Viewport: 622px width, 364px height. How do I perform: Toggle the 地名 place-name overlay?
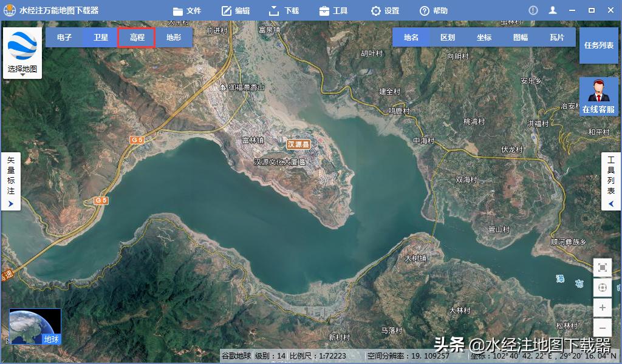(411, 37)
